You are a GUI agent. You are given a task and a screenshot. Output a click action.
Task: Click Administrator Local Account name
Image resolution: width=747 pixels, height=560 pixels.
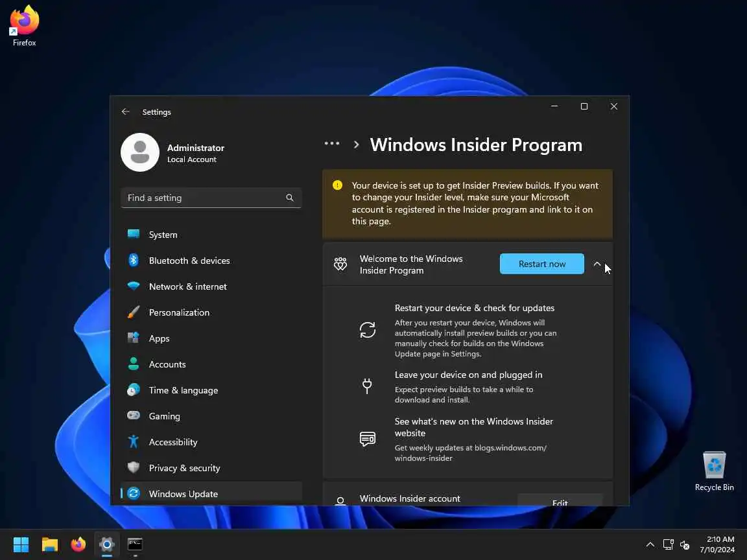click(195, 154)
